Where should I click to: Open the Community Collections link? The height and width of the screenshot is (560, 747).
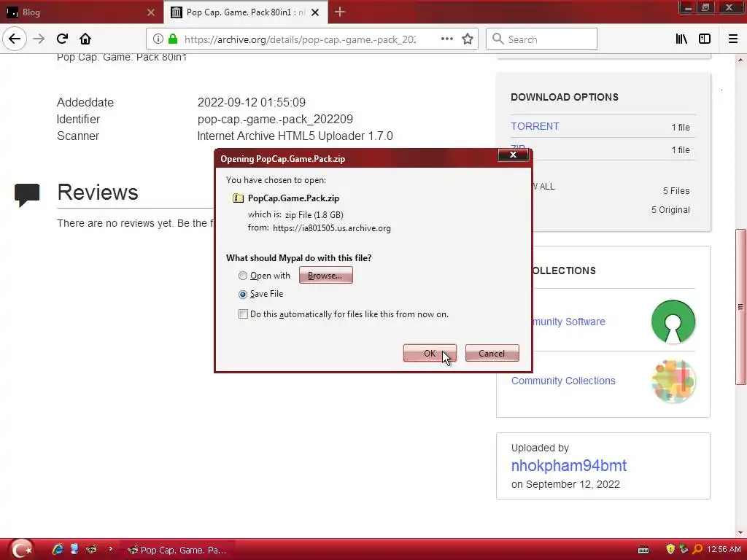point(564,381)
